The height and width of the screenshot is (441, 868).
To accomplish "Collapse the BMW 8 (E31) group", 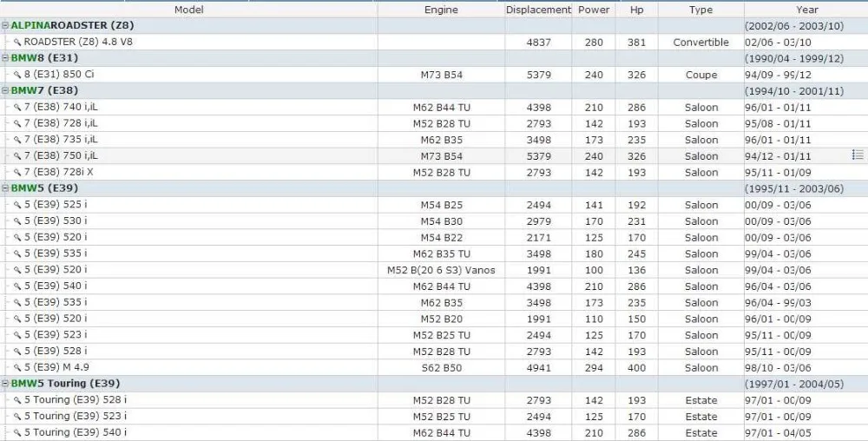I will point(5,58).
